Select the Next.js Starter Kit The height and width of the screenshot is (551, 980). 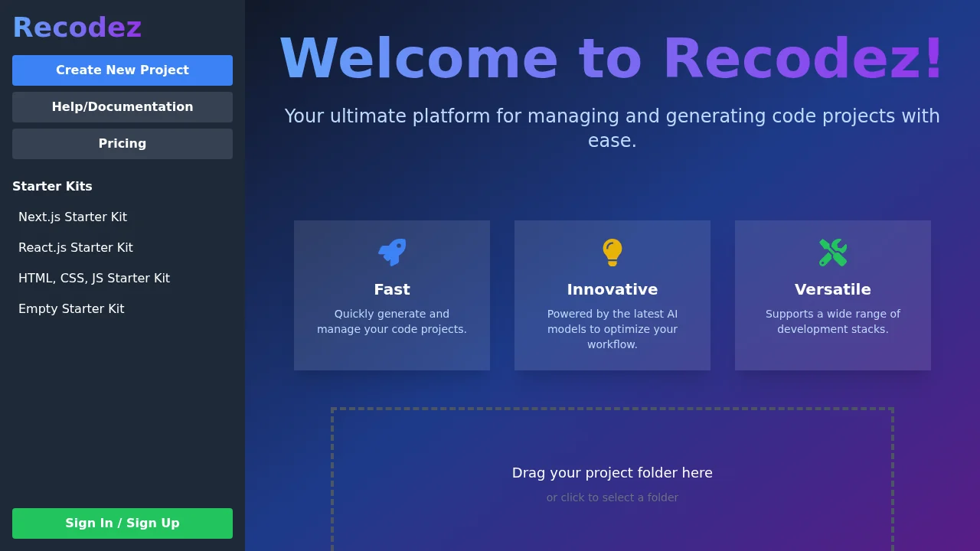coord(73,217)
